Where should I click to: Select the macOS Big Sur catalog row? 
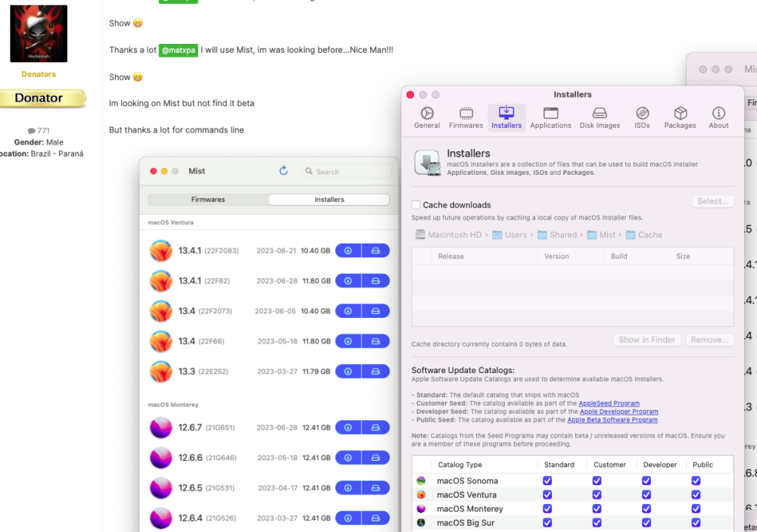tap(572, 523)
